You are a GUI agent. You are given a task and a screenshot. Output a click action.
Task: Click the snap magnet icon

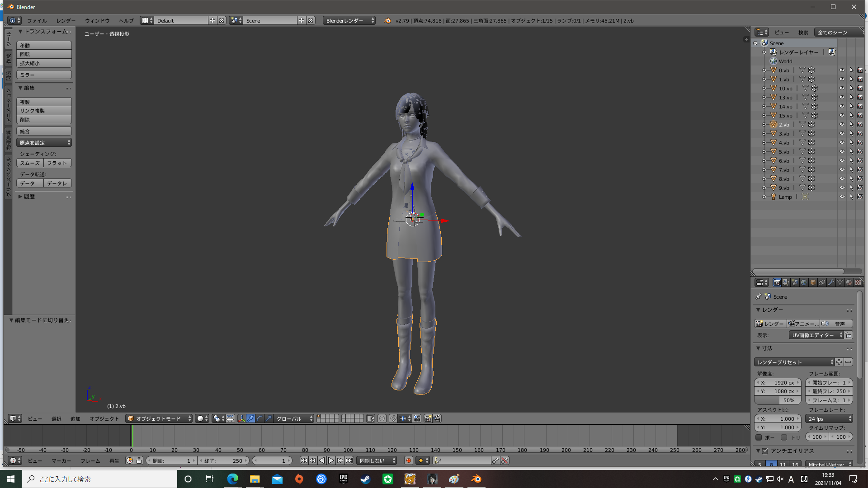[393, 418]
